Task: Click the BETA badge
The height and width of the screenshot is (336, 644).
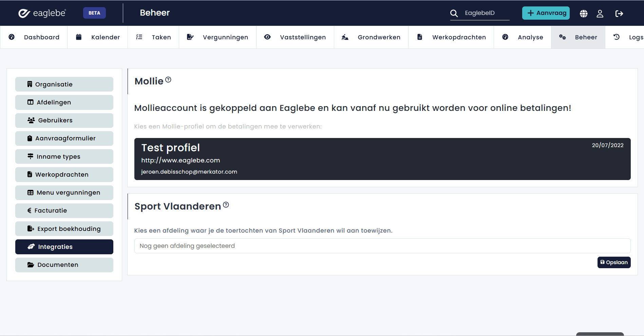Action: (x=94, y=13)
